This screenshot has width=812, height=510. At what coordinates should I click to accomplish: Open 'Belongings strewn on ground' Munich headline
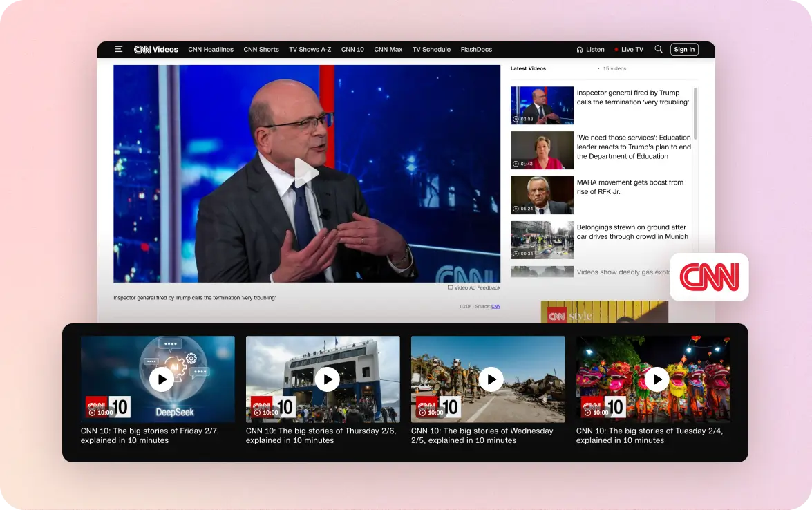coord(632,232)
